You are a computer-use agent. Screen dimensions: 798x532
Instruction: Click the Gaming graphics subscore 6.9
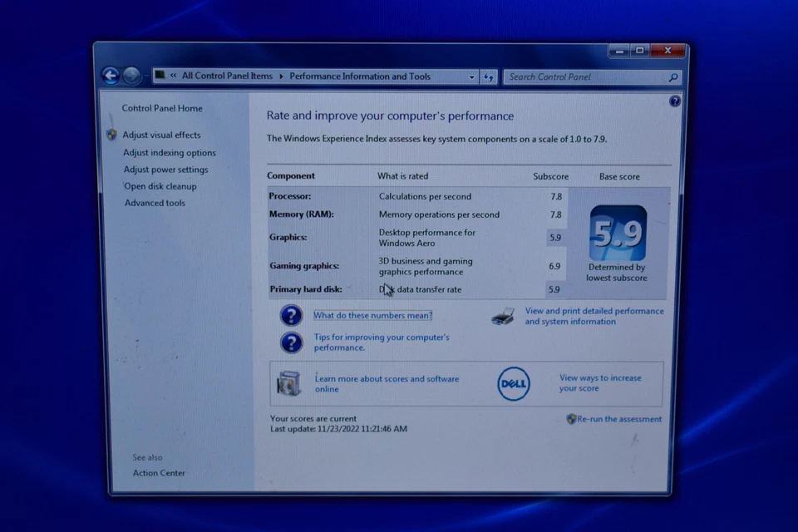pyautogui.click(x=554, y=266)
